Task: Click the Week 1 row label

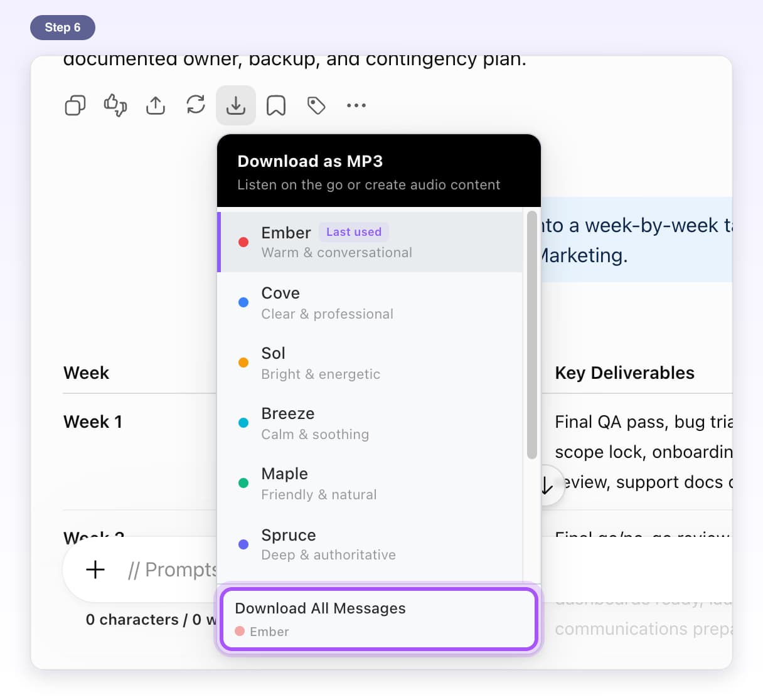Action: [x=93, y=422]
